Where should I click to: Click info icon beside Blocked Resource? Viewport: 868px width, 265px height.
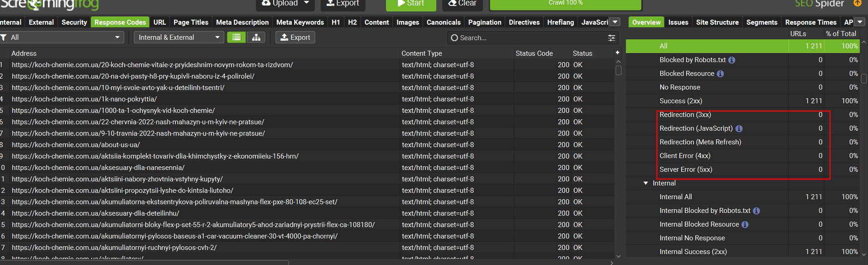720,74
